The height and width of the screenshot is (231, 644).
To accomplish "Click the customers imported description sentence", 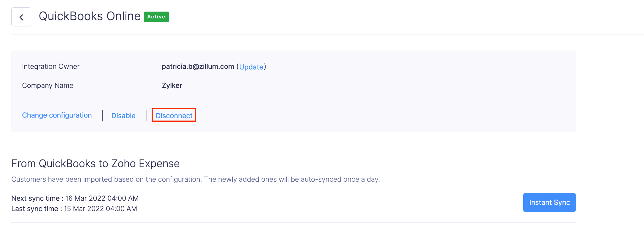I will coord(195,179).
